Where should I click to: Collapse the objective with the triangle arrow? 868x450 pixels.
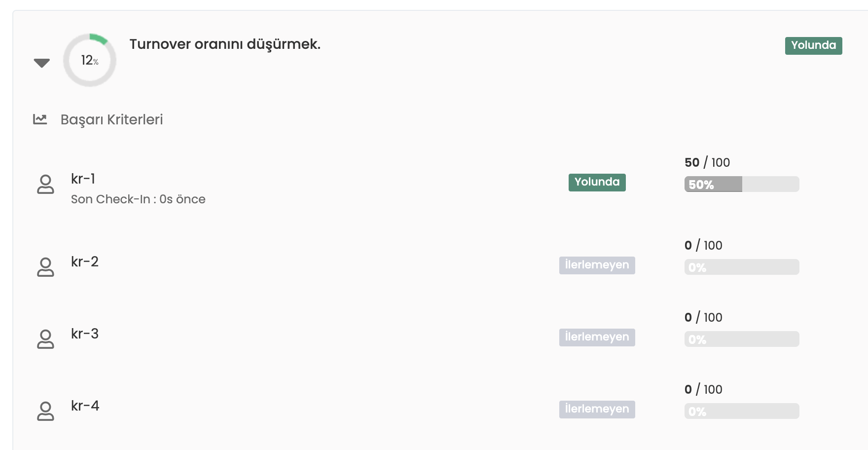coord(42,63)
